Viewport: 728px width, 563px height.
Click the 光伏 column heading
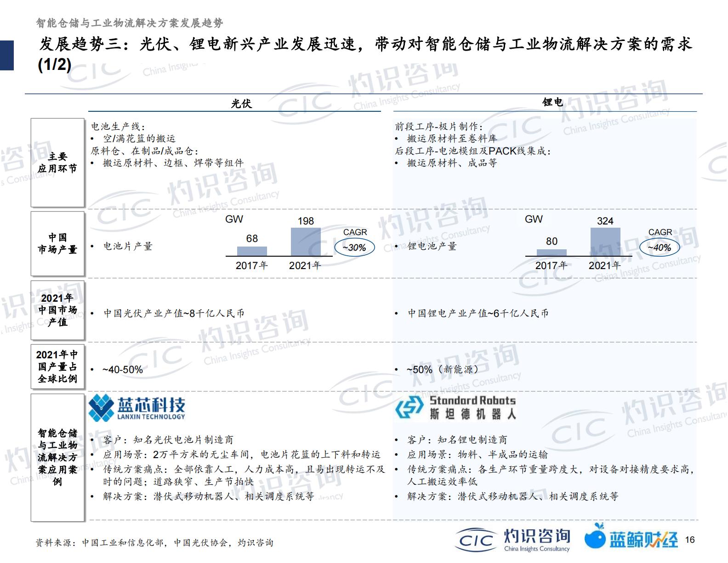[x=241, y=104]
